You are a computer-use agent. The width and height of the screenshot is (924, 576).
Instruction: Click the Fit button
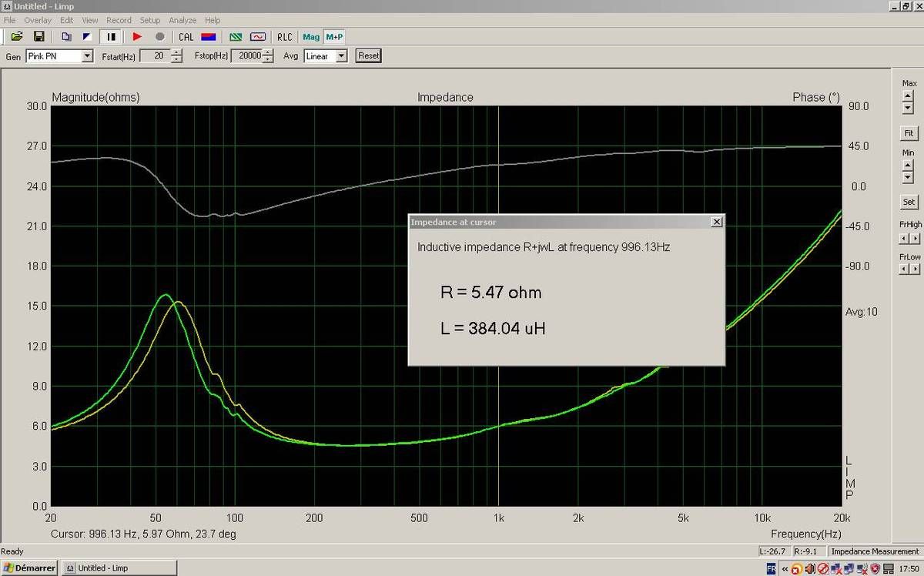909,133
